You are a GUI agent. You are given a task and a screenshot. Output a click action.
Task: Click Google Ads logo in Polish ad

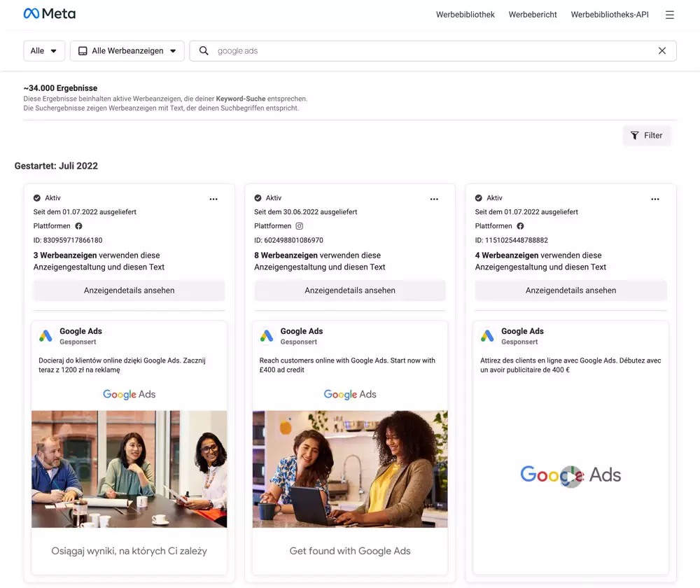(x=129, y=394)
